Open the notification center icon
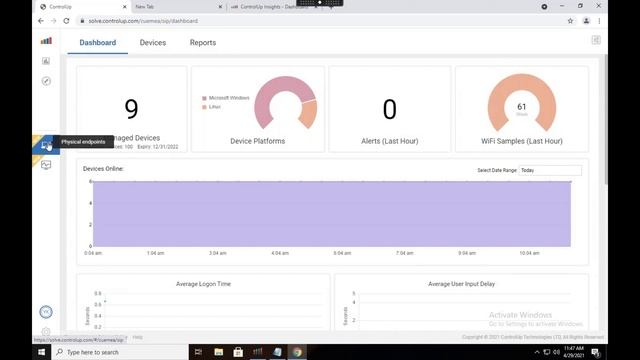Viewport: 640px width, 360px height. point(596,352)
